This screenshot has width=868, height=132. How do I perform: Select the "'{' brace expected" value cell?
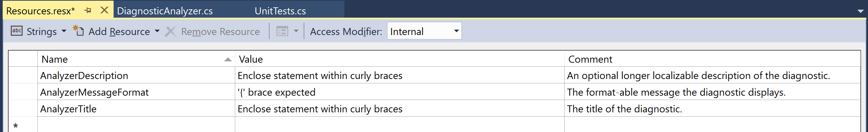pyautogui.click(x=400, y=92)
